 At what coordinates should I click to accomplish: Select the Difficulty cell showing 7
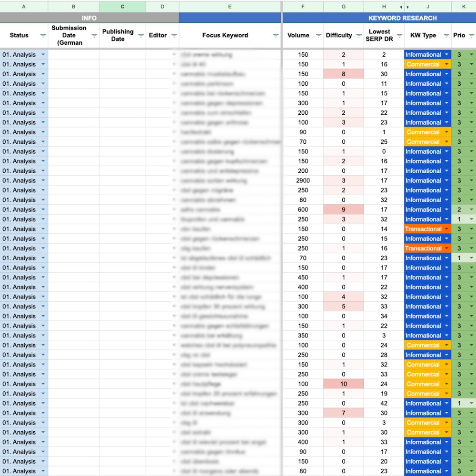[x=343, y=413]
